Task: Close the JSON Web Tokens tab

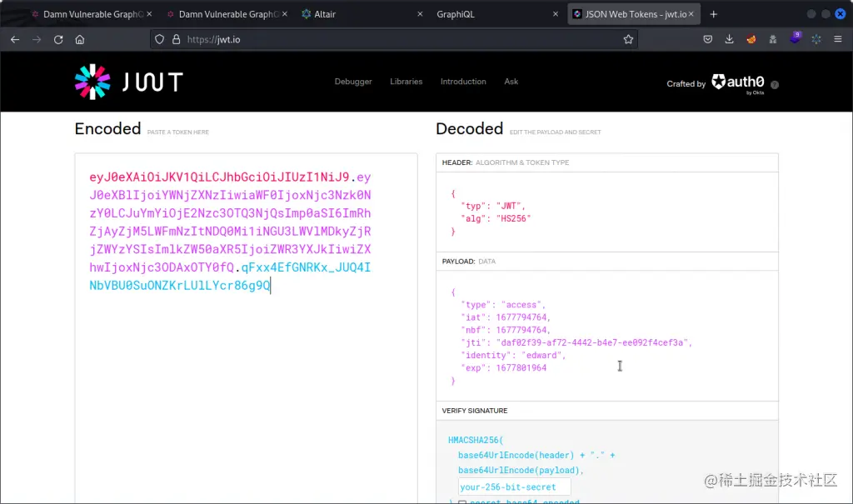Action: [x=691, y=14]
